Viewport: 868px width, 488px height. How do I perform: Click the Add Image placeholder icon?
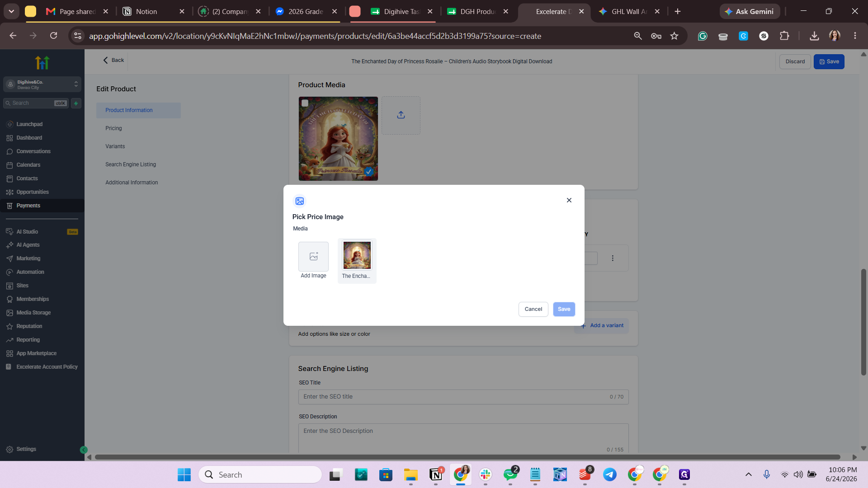coord(313,256)
